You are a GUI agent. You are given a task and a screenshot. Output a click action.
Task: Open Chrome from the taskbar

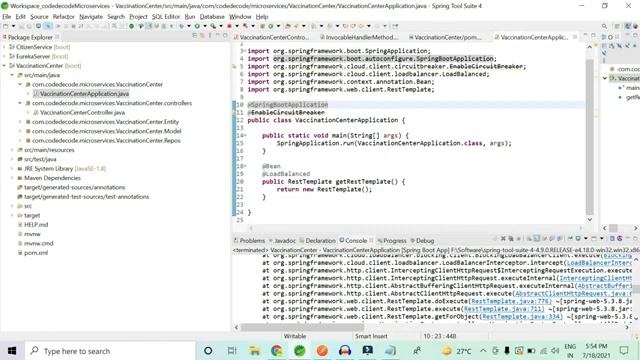point(277,351)
